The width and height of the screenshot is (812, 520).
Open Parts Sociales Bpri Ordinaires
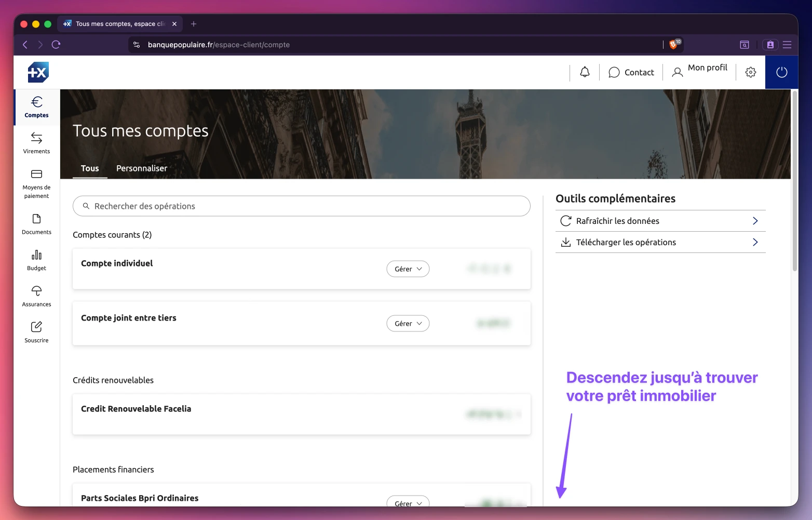302,495
